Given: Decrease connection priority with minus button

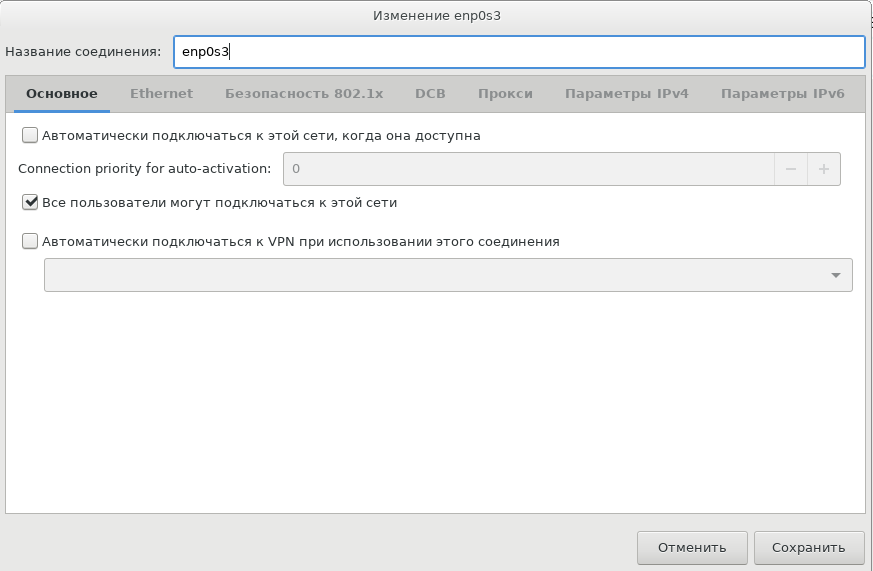Looking at the screenshot, I should (790, 169).
